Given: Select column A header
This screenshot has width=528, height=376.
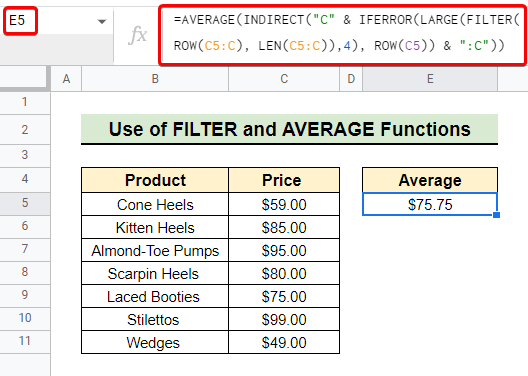Looking at the screenshot, I should coord(66,79).
